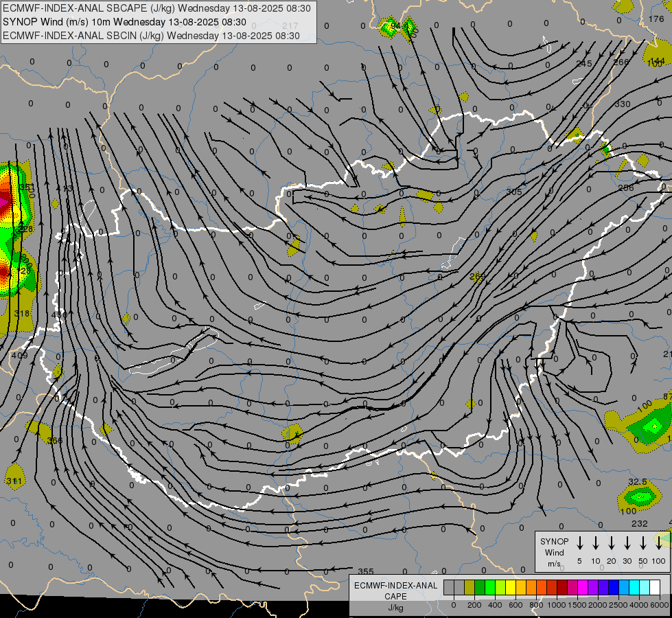Click the 600 tick label on CAPE scale
This screenshot has width=672, height=618.
(515, 605)
